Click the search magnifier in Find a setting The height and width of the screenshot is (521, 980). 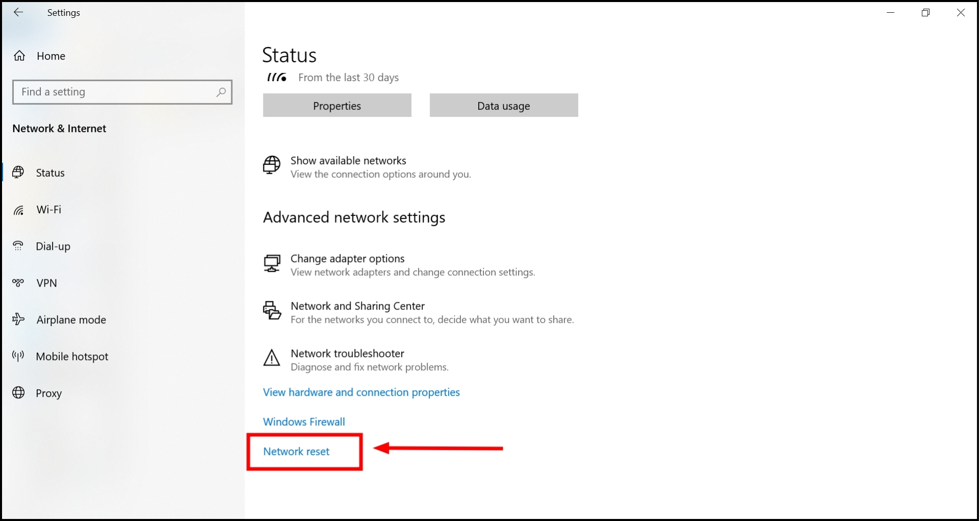(x=221, y=92)
